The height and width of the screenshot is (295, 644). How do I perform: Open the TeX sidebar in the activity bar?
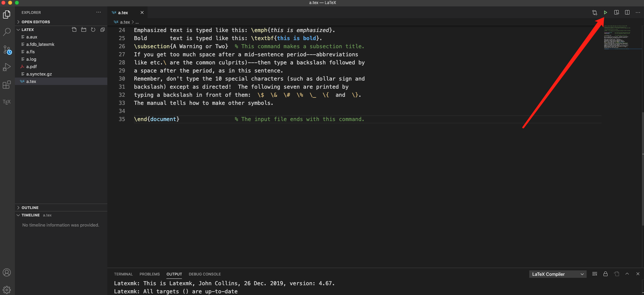point(7,102)
